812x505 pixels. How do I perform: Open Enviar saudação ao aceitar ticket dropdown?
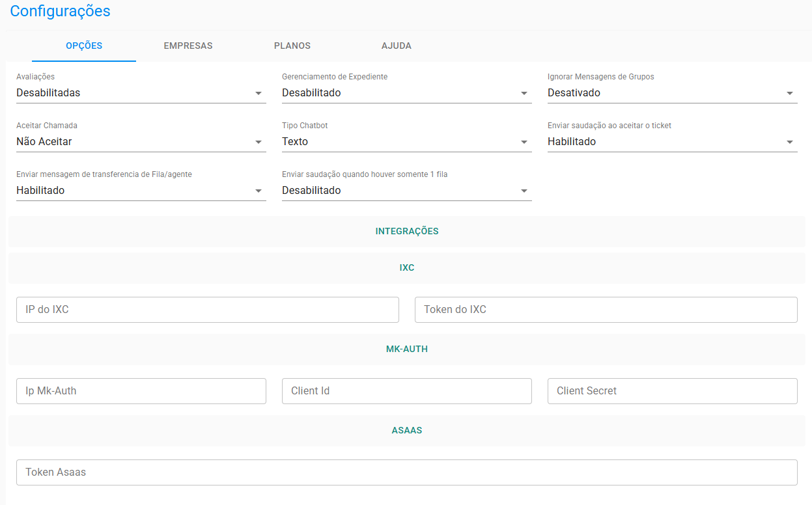click(x=672, y=142)
